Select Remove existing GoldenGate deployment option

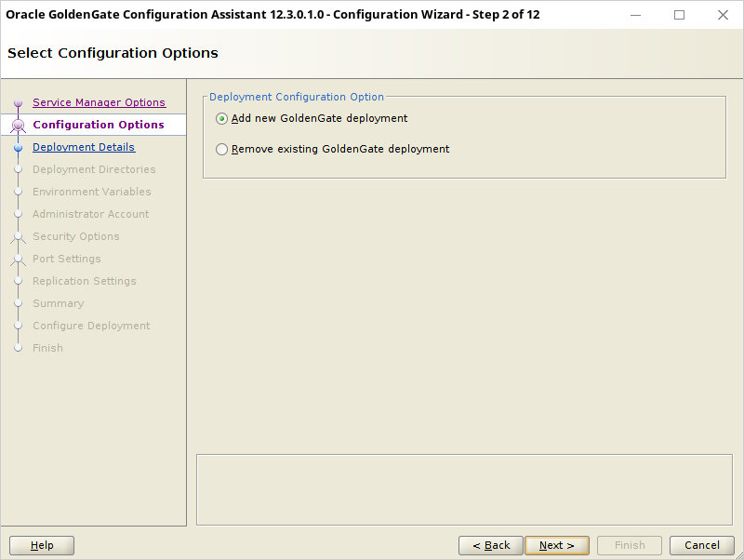pos(333,149)
